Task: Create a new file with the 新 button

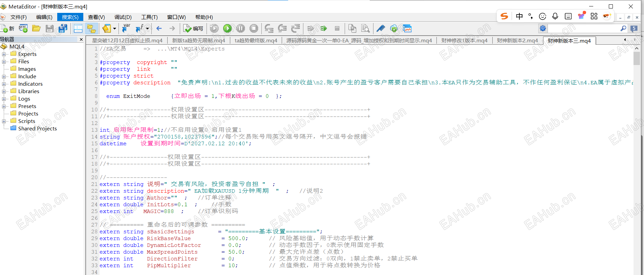Action: click(7, 29)
